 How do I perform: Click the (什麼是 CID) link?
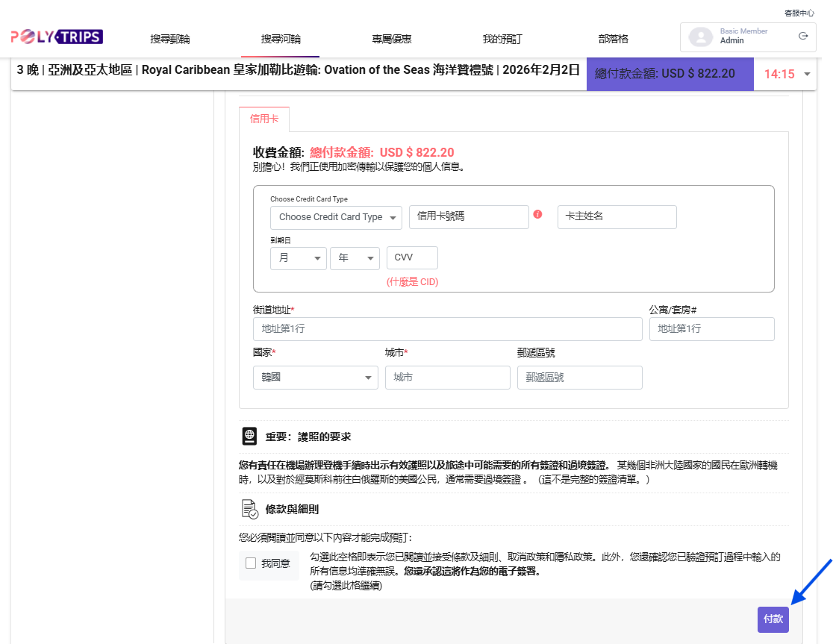tap(412, 282)
